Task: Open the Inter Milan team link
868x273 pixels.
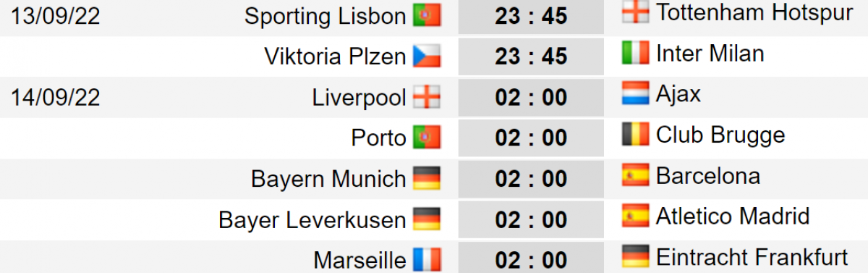Action: pos(710,53)
